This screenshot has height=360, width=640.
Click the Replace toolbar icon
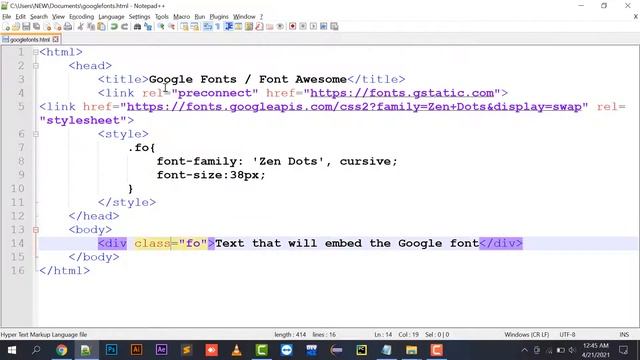[x=148, y=27]
